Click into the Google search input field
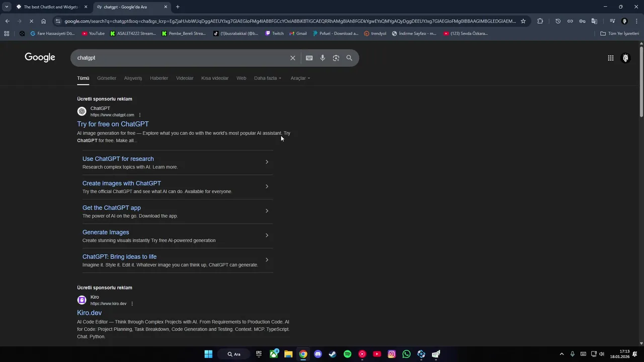 [181, 58]
